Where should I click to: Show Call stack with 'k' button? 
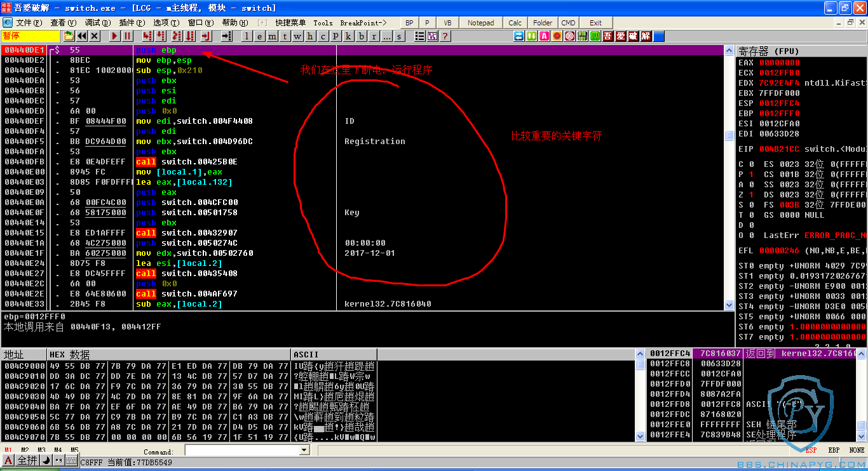pyautogui.click(x=348, y=36)
